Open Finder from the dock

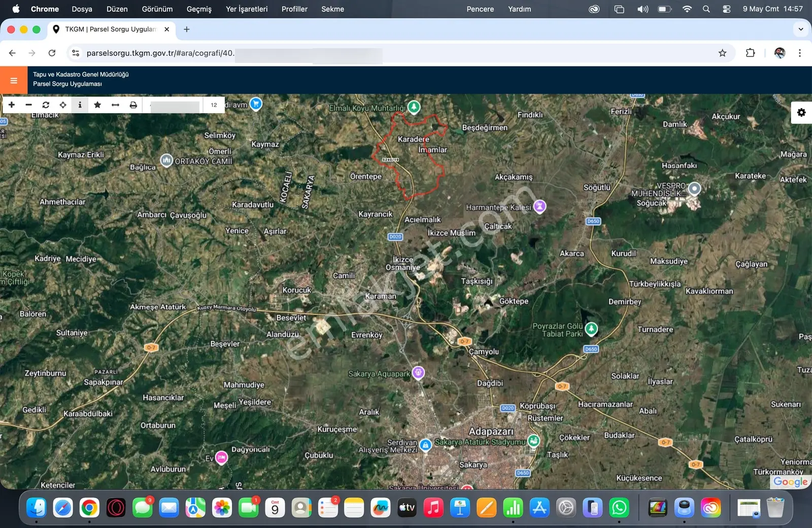37,507
